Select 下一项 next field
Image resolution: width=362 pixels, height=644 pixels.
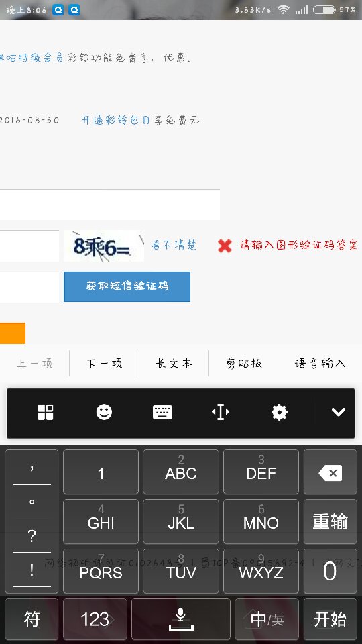(105, 364)
